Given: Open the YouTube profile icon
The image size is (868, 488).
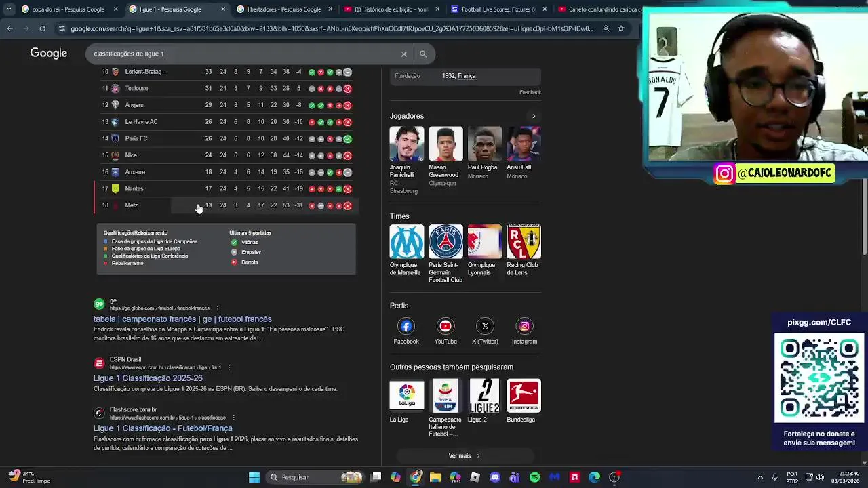Looking at the screenshot, I should [x=446, y=326].
